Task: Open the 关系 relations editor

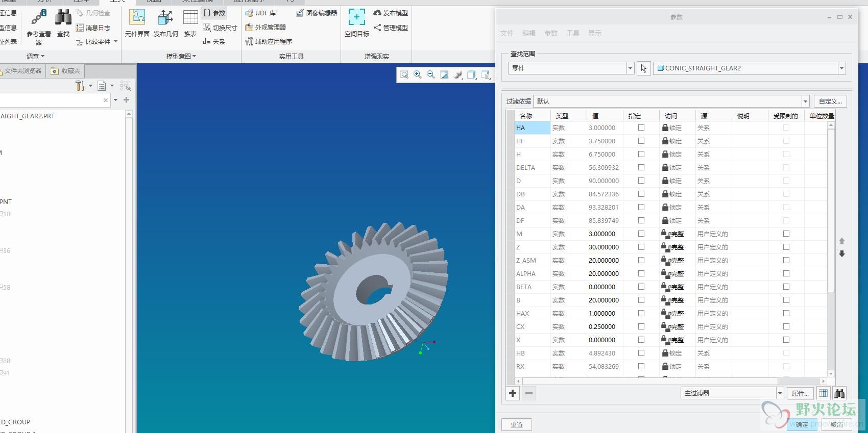Action: (214, 42)
